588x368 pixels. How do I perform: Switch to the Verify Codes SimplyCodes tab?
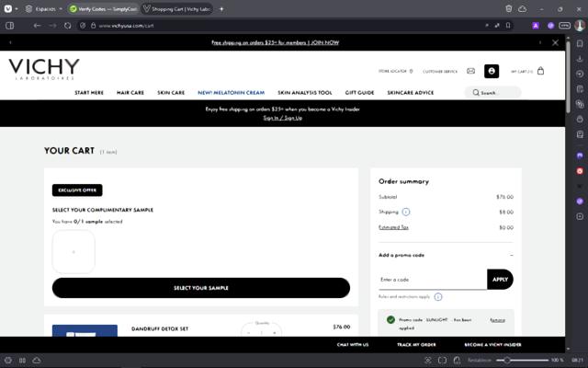point(104,9)
